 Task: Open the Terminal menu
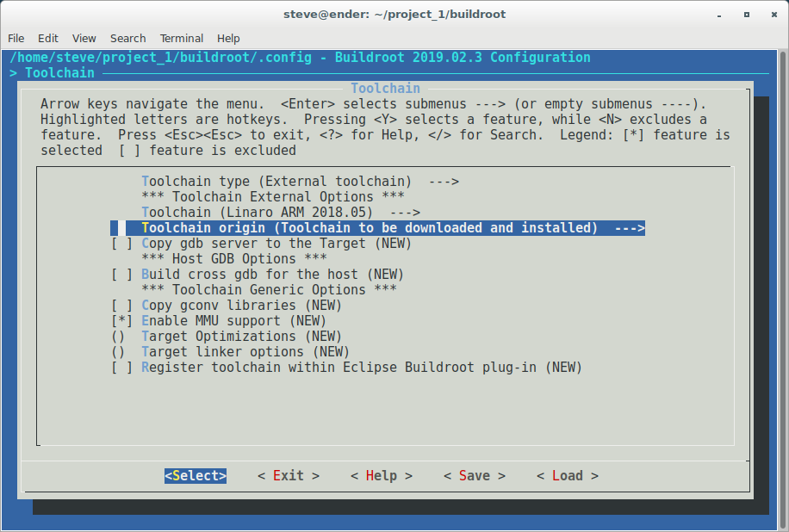181,38
